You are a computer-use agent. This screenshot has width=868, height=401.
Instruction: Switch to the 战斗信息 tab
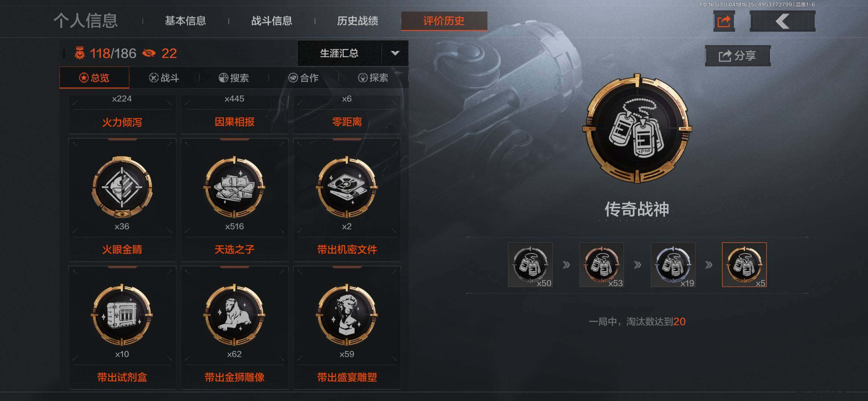(272, 21)
